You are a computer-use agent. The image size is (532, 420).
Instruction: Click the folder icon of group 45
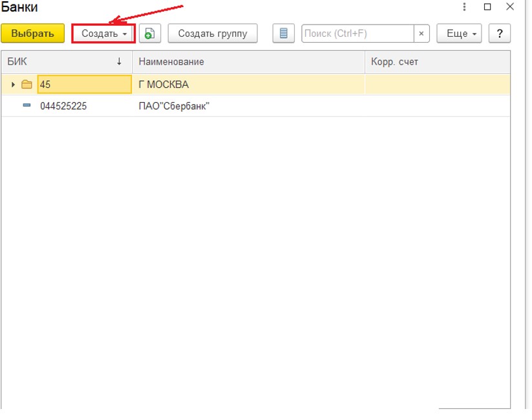click(27, 85)
